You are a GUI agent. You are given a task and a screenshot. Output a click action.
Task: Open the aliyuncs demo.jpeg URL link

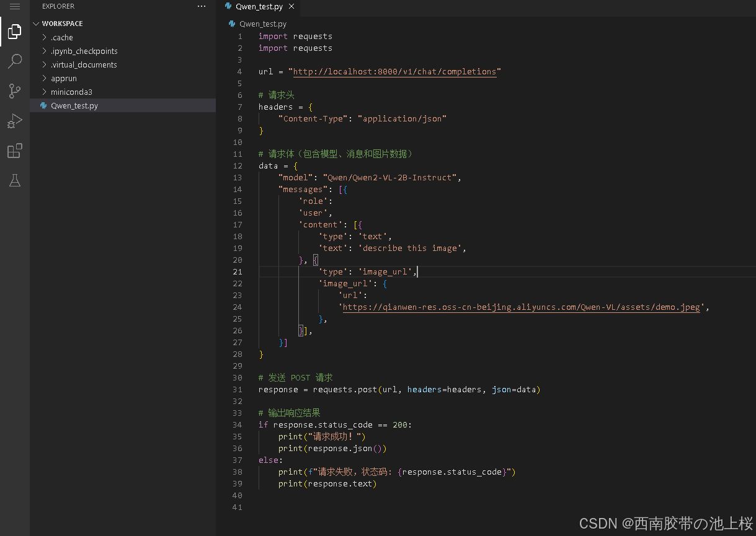click(521, 307)
